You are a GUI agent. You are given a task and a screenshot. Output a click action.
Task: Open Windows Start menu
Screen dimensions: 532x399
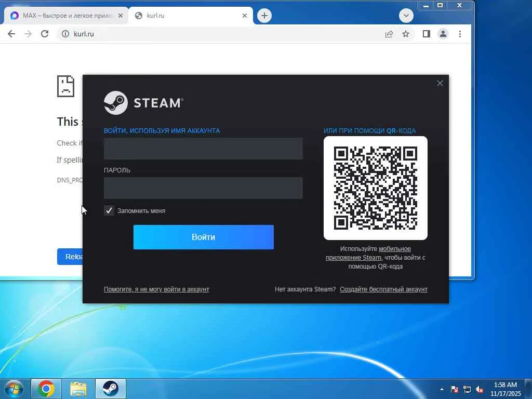14,389
